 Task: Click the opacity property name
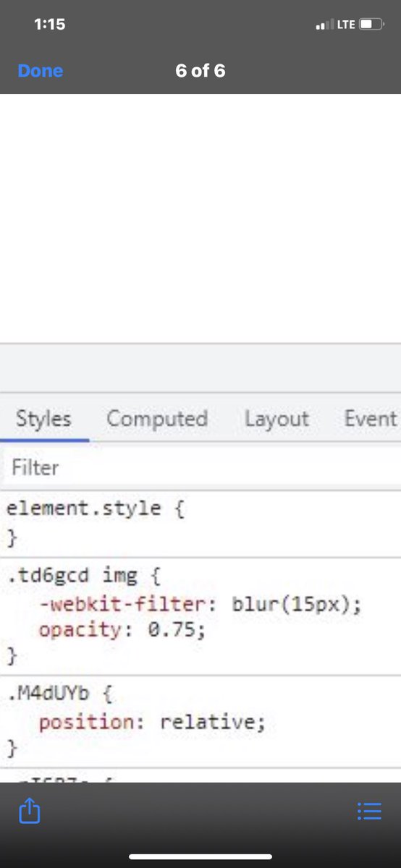80,630
